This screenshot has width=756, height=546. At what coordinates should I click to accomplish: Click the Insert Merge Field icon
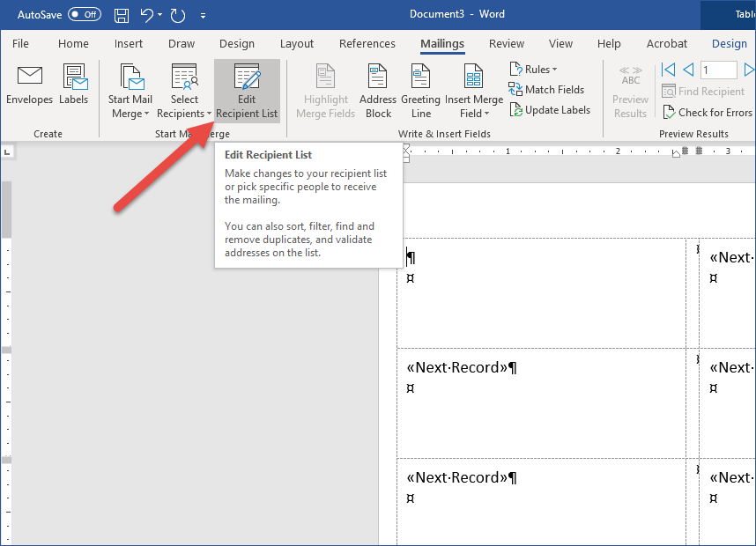(473, 77)
